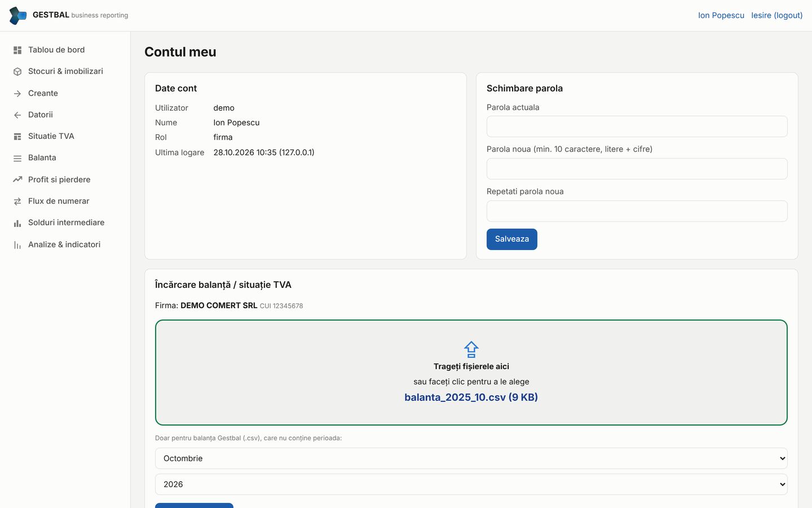Focus the Repetati parola noua field

coord(637,211)
